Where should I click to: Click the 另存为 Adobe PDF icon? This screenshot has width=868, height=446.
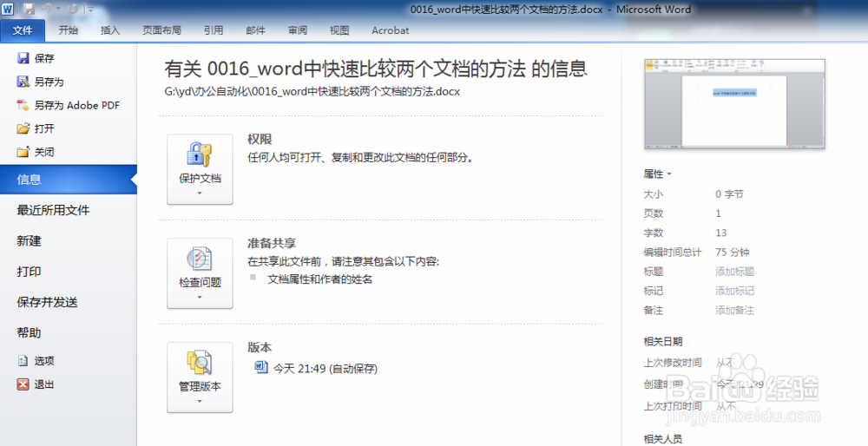[x=23, y=105]
